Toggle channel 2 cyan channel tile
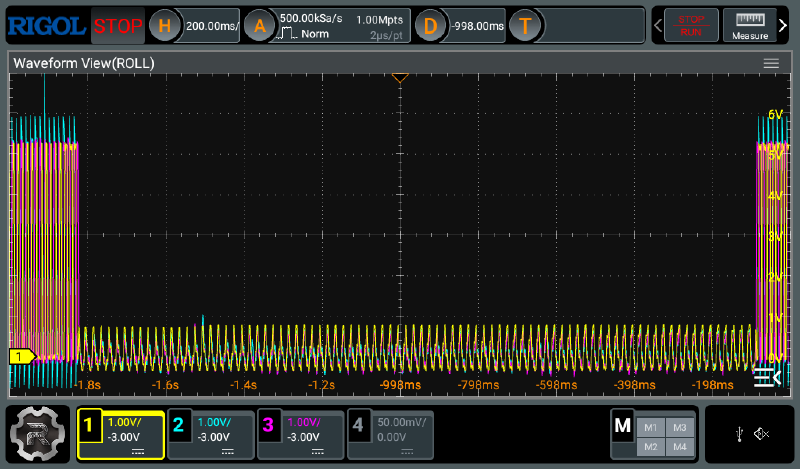Screen dimensions: 800x469 coord(210,434)
